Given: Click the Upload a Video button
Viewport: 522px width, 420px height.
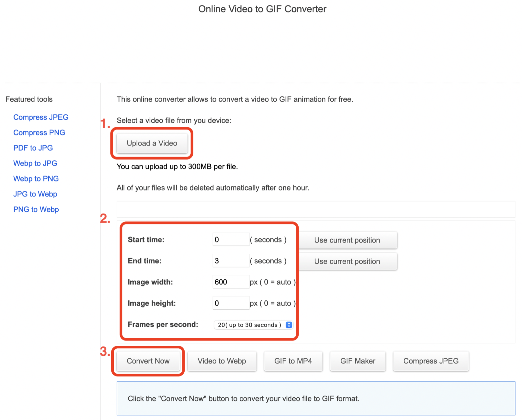Looking at the screenshot, I should pos(152,143).
